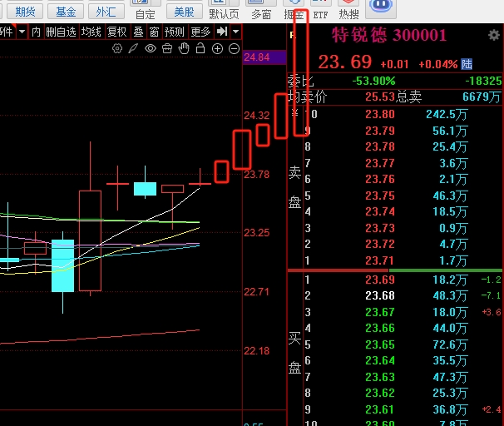Click the yen symbol icon beside sell level 10

tap(294, 113)
